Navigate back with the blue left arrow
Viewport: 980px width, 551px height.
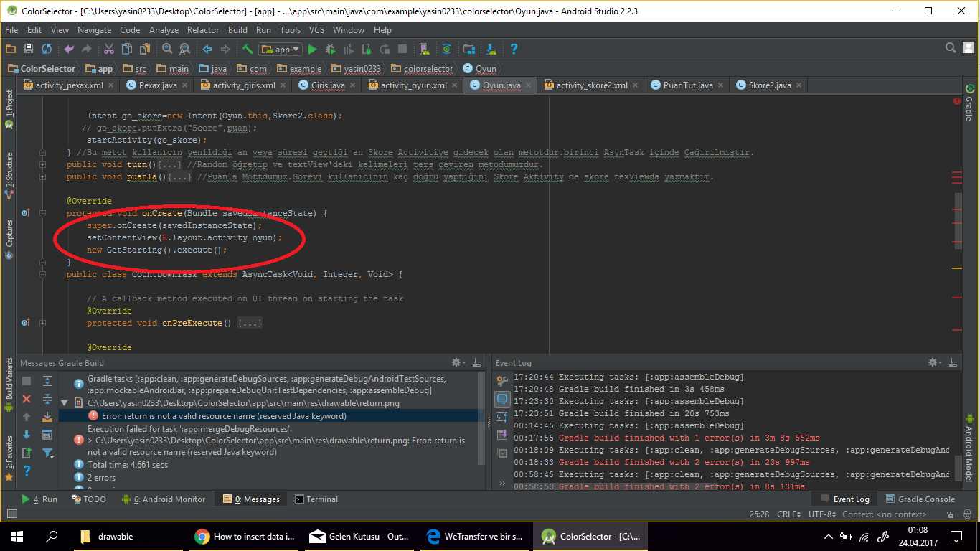click(x=207, y=49)
